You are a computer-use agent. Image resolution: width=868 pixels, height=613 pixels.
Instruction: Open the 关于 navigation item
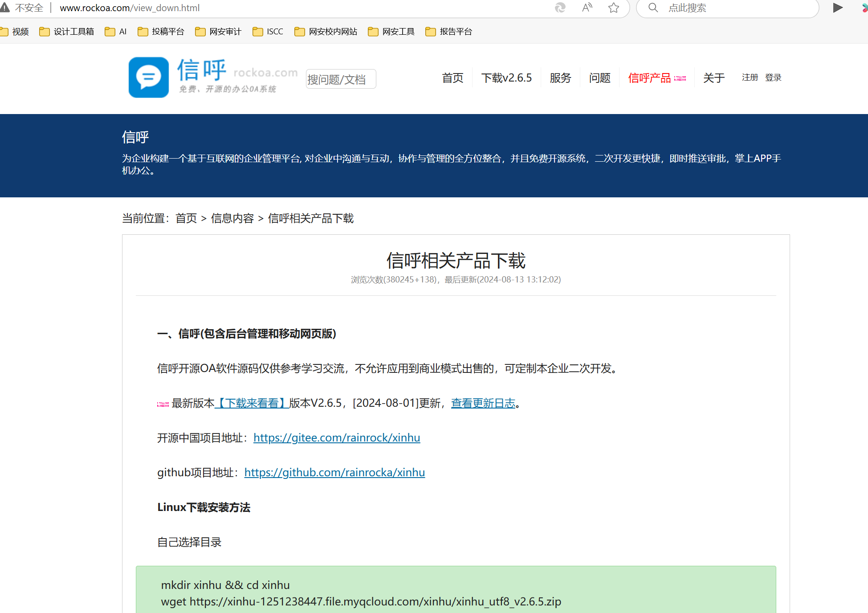714,78
